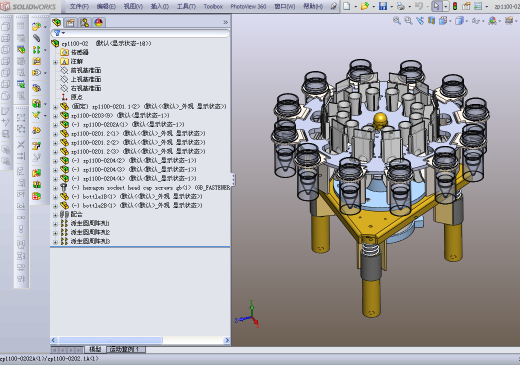This screenshot has height=365, width=520.
Task: Select hexagon socket head cap screws component
Action: [137, 188]
